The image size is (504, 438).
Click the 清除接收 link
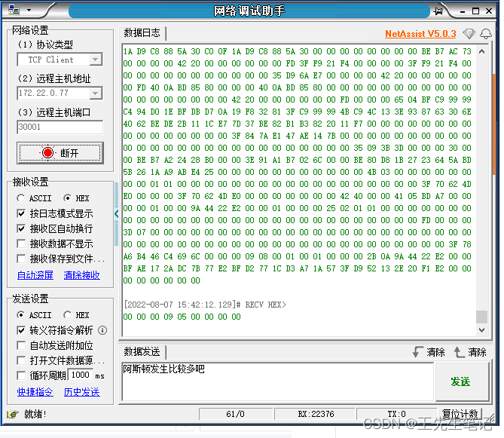(82, 275)
